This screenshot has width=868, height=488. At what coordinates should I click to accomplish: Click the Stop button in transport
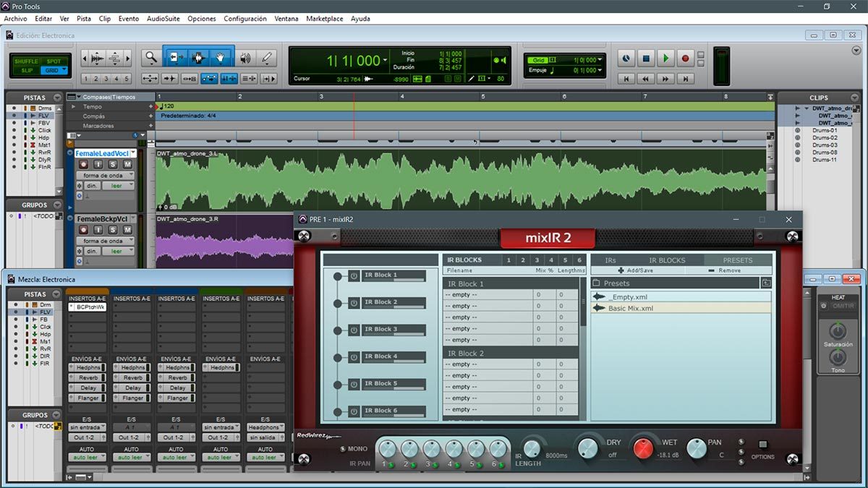(x=647, y=59)
